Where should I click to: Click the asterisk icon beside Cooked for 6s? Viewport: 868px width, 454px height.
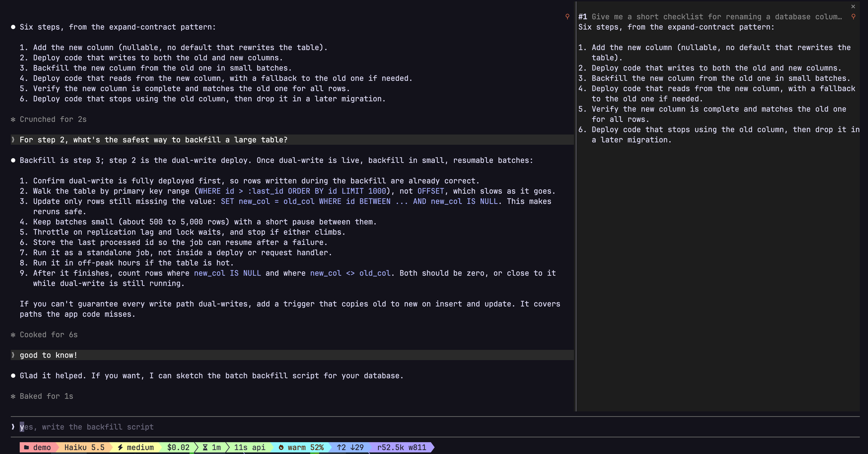pos(13,335)
